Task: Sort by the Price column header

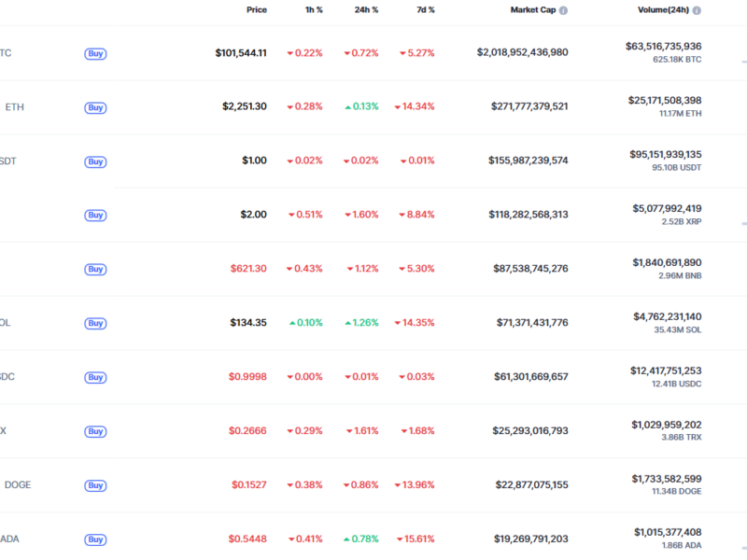Action: (256, 10)
